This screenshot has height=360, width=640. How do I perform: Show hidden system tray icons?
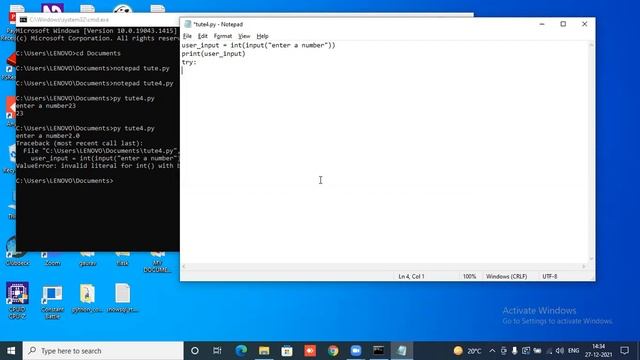pyautogui.click(x=492, y=351)
